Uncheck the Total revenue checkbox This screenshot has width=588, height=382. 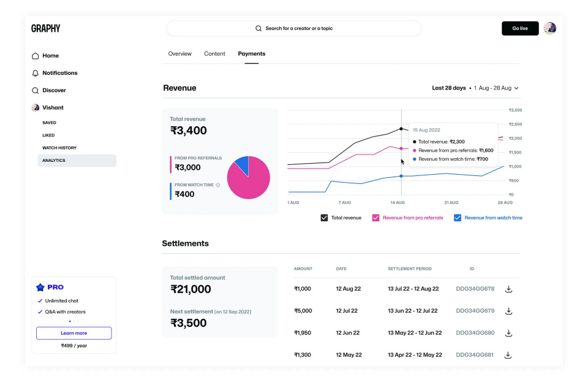325,218
